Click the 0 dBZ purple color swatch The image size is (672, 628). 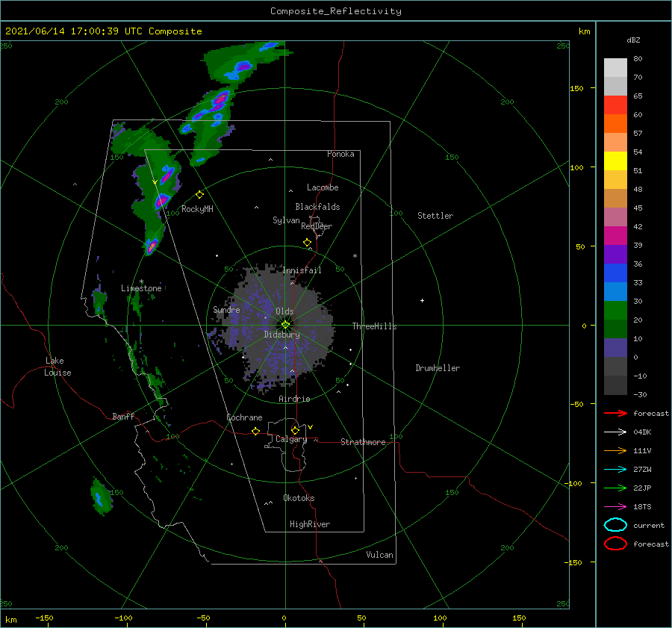click(x=615, y=348)
